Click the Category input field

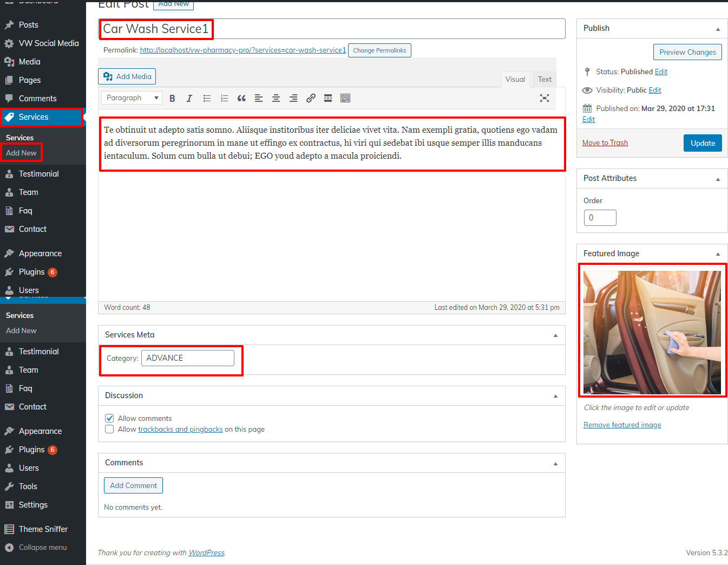187,358
